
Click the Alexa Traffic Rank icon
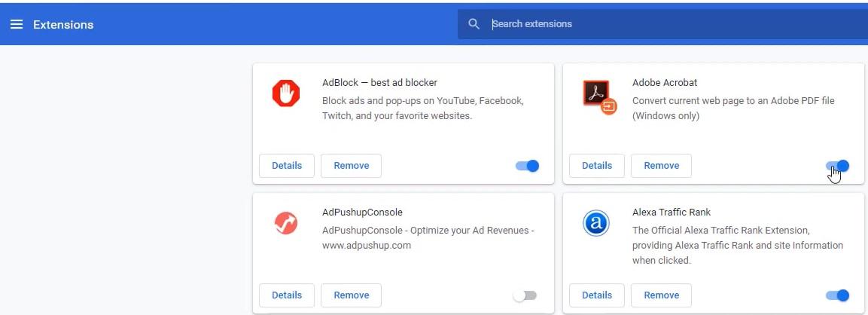tap(595, 224)
